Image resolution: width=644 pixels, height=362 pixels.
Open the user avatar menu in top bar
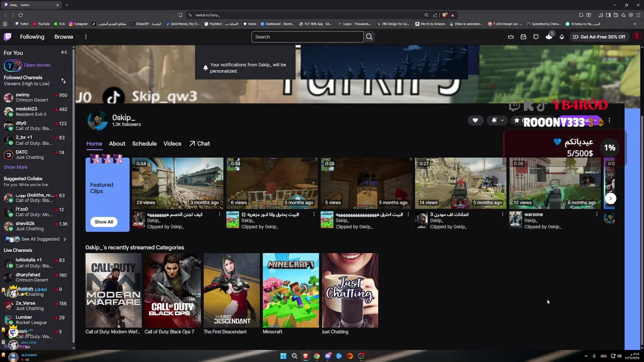point(637,37)
